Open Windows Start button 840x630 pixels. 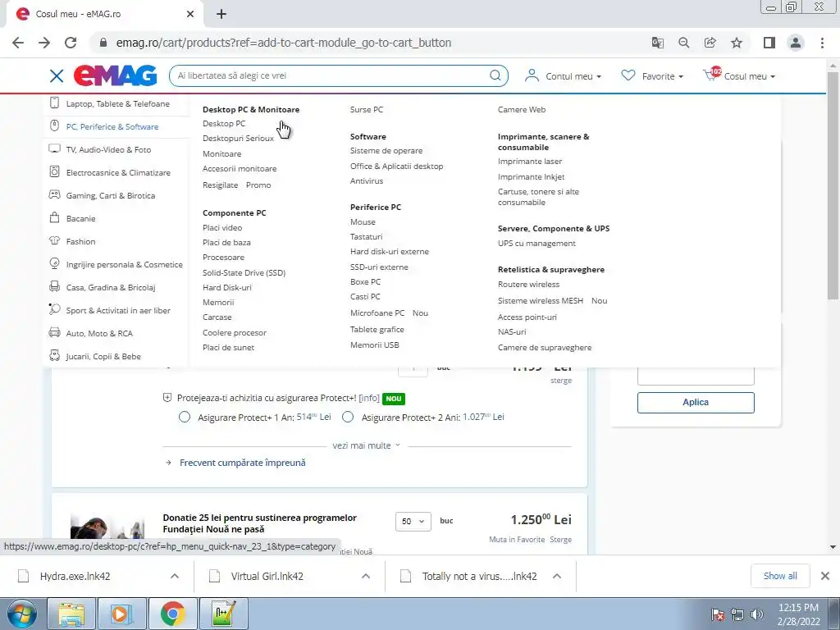click(21, 614)
